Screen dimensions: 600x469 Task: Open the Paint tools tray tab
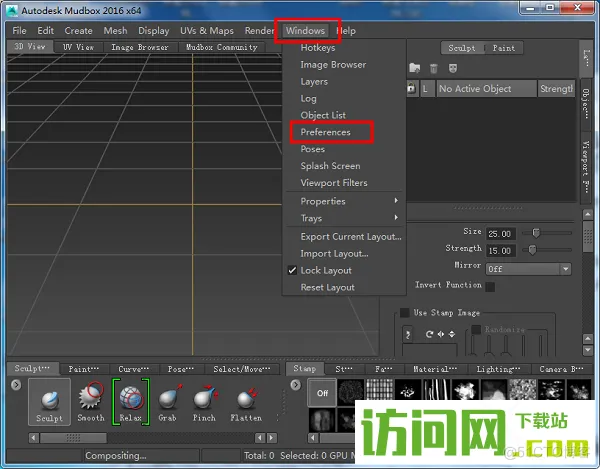click(84, 369)
